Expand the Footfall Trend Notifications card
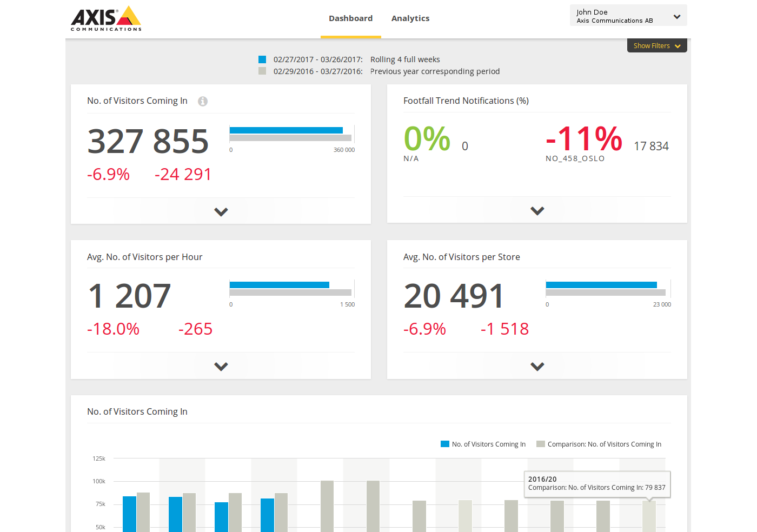757x532 pixels. click(537, 211)
